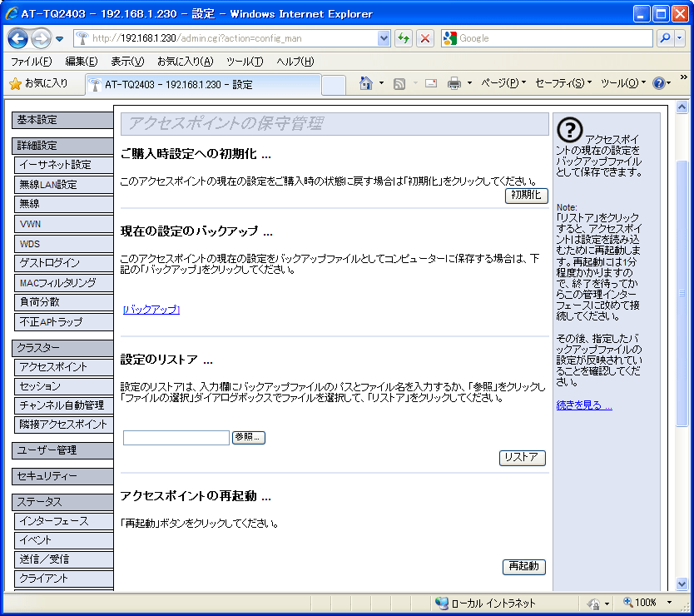Viewport: 694px width, 616px height.
Task: Select MACフィルタリング in sidebar
Action: pyautogui.click(x=64, y=283)
